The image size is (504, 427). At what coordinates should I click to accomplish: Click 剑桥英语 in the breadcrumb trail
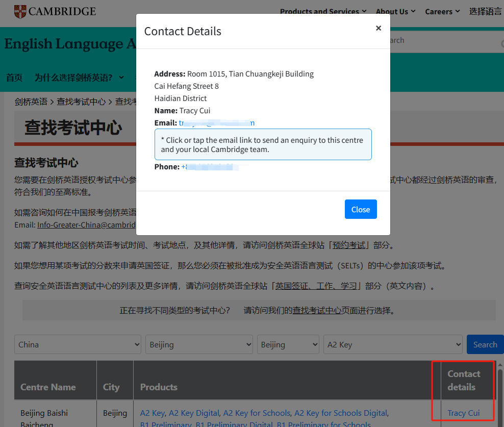pyautogui.click(x=31, y=102)
